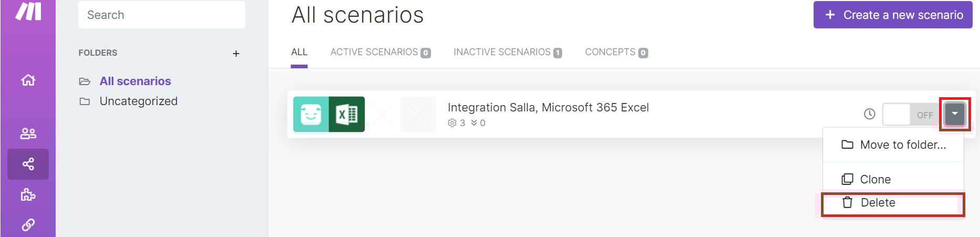Viewport: 980px width, 237px height.
Task: Click the Create a new scenario button
Action: coord(893,15)
